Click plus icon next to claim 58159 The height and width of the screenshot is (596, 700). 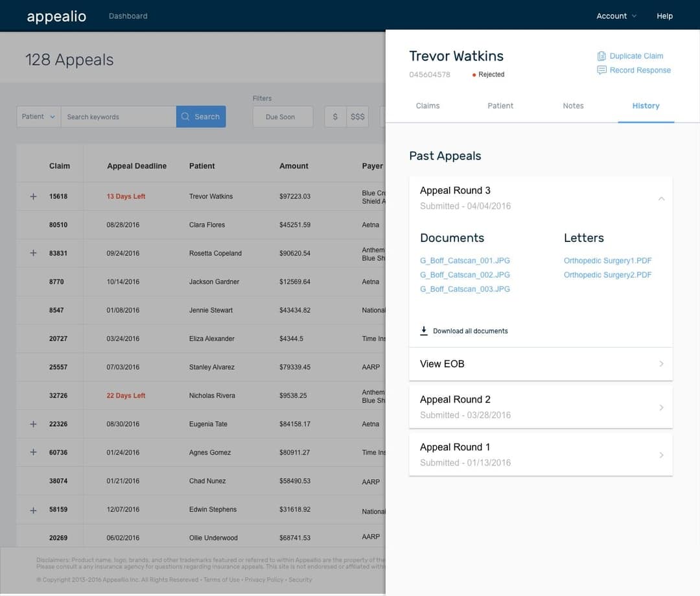tap(33, 510)
